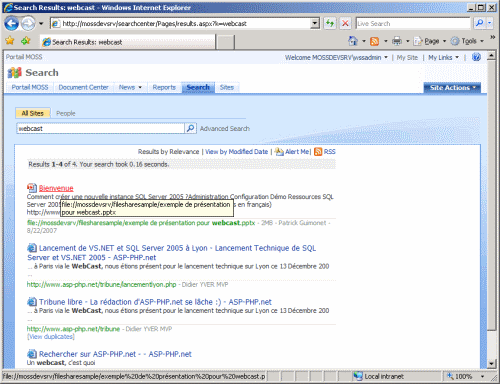
Task: Click the browser Back arrow button
Action: tap(12, 24)
